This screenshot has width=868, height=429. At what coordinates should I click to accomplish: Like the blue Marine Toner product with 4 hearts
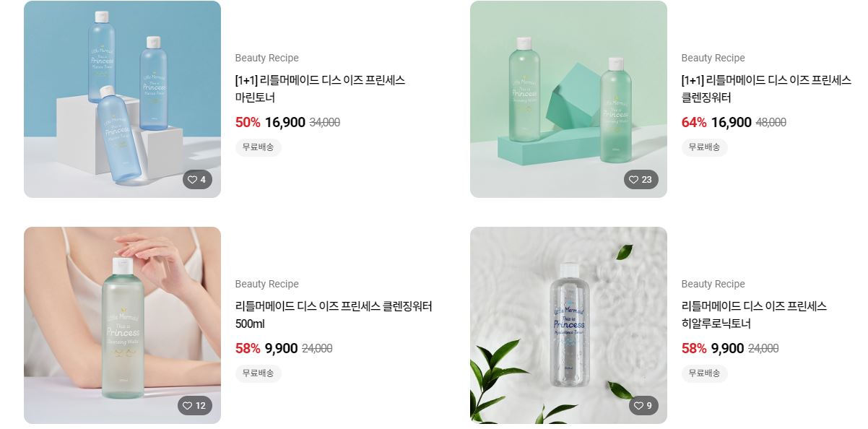197,180
